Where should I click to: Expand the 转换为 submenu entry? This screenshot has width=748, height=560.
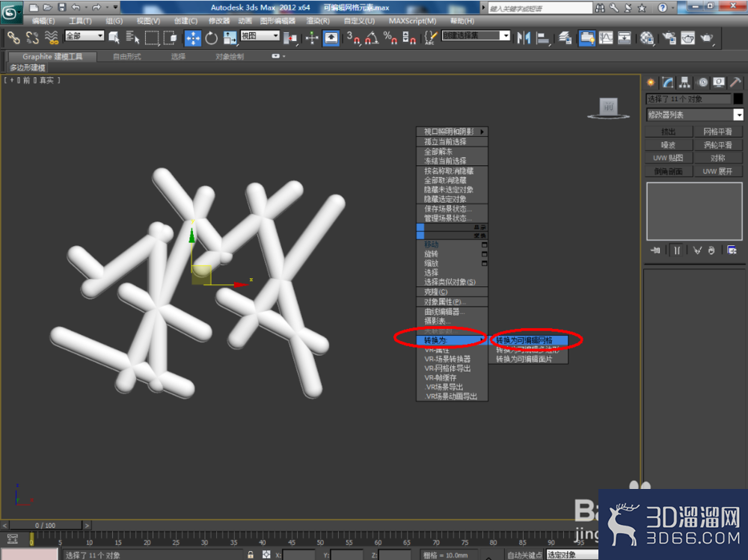[x=453, y=340]
